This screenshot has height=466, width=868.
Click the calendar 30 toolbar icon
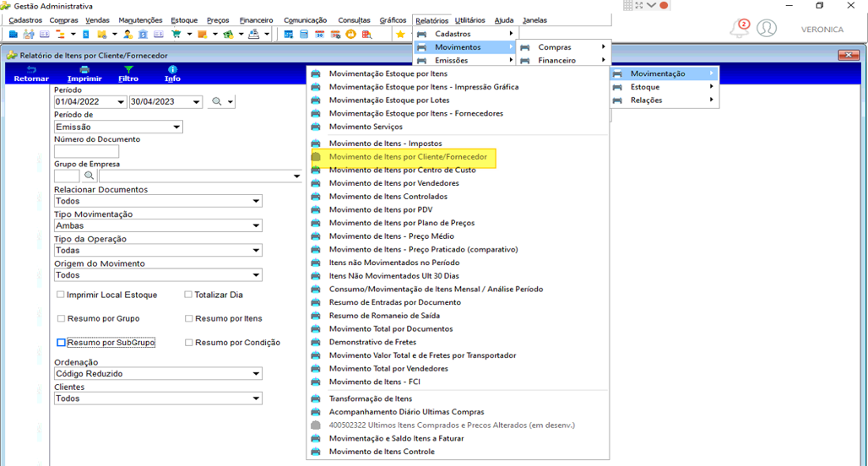319,35
